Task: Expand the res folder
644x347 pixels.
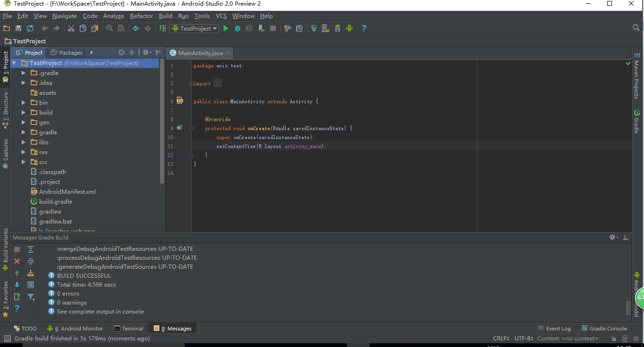Action: coord(24,152)
